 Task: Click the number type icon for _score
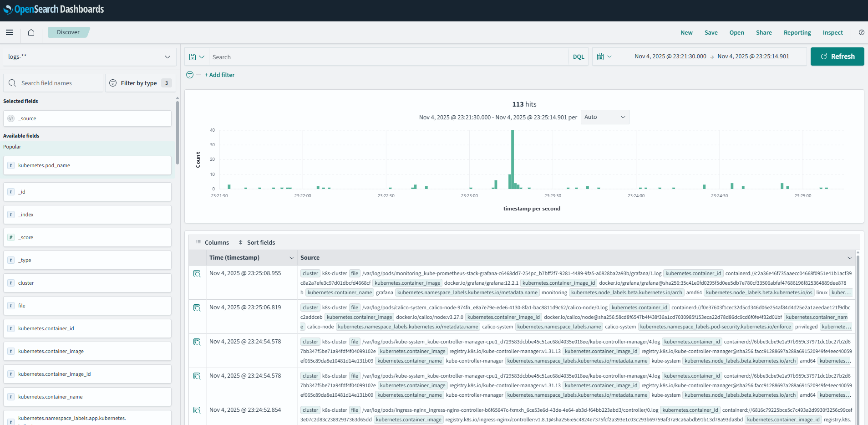(x=11, y=237)
